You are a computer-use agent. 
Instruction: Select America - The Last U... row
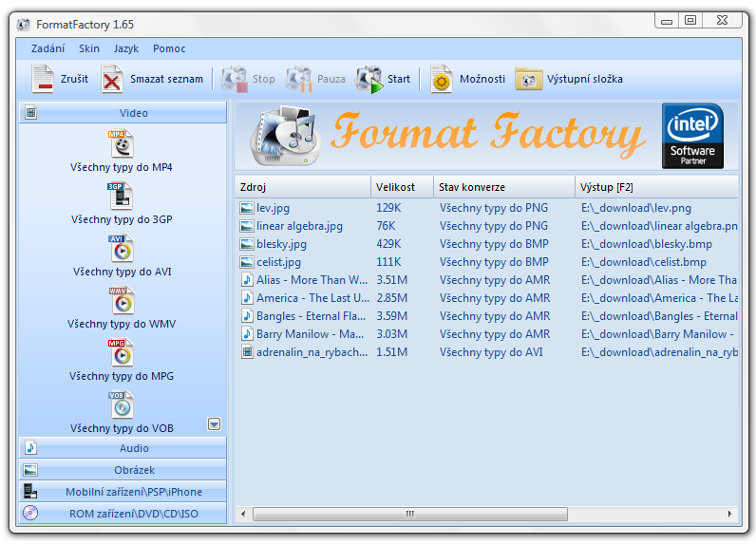click(x=487, y=298)
